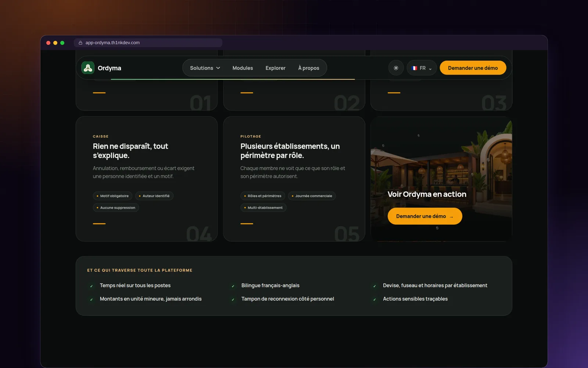Click the check icon beside Tampon de reconnexion
The width and height of the screenshot is (588, 368).
pos(233,300)
